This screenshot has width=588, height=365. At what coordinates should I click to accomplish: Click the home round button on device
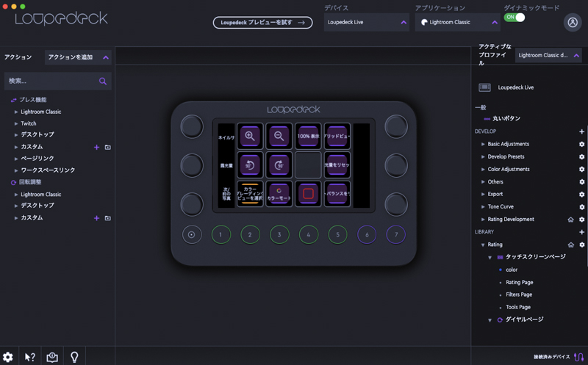192,234
